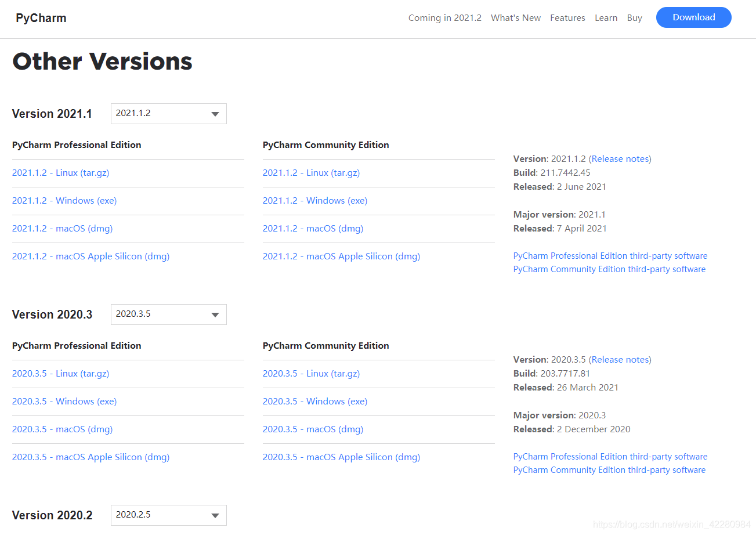Click the Major version: 2020.3 text

pyautogui.click(x=559, y=415)
